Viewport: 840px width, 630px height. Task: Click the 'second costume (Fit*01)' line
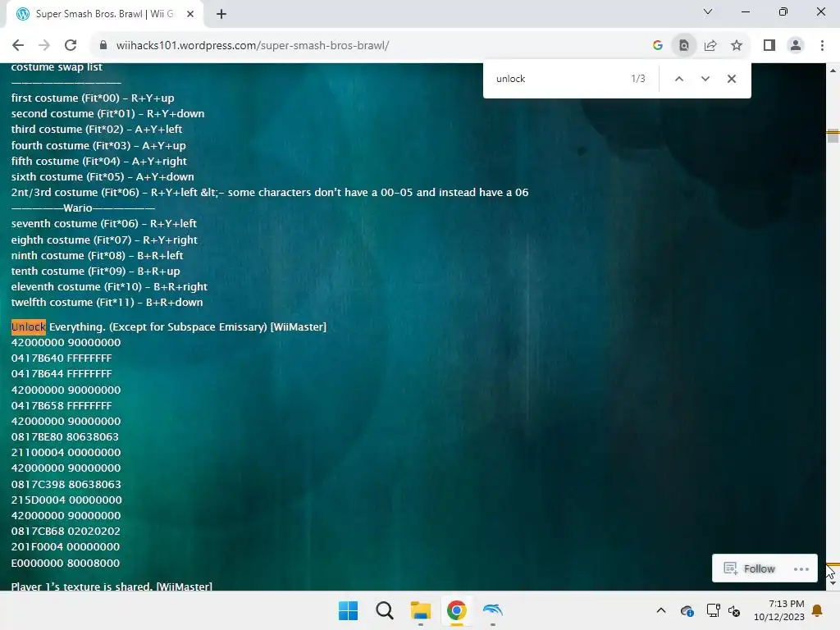107,113
